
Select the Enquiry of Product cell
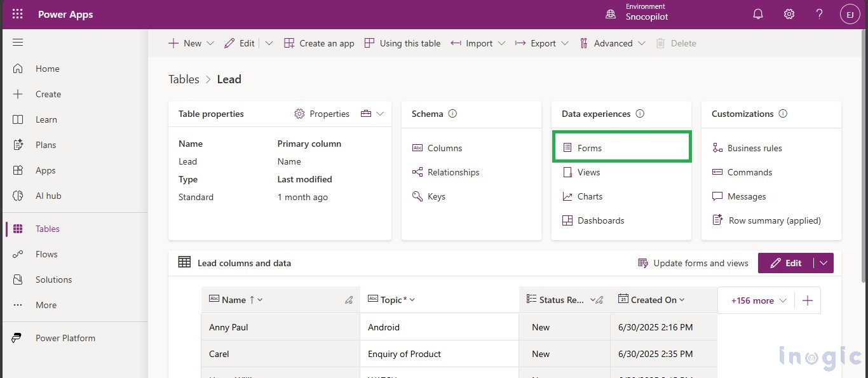click(x=439, y=354)
